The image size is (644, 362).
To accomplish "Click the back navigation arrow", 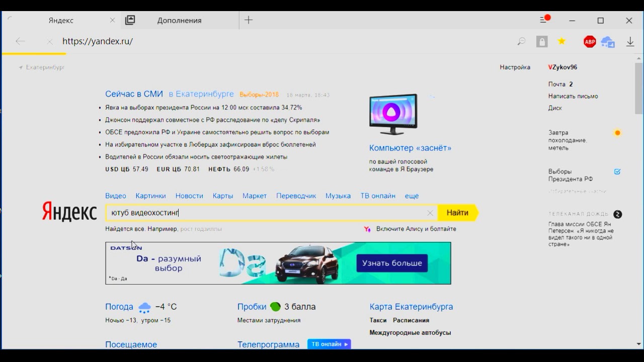I will tap(20, 41).
